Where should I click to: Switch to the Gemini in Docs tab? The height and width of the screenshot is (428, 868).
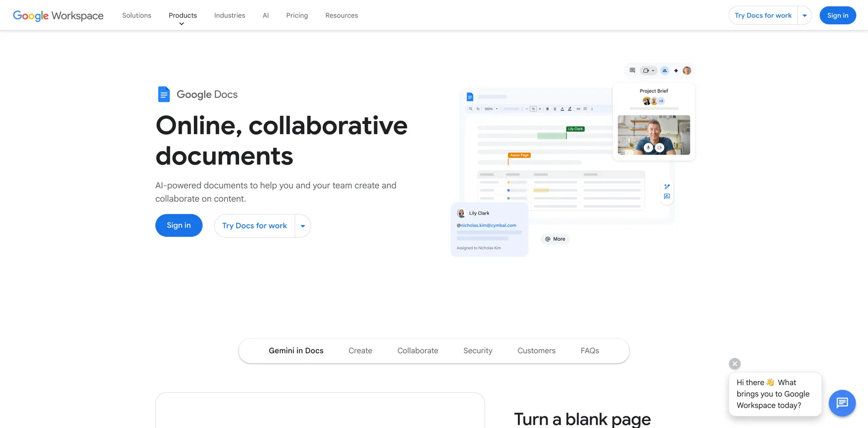(x=296, y=351)
